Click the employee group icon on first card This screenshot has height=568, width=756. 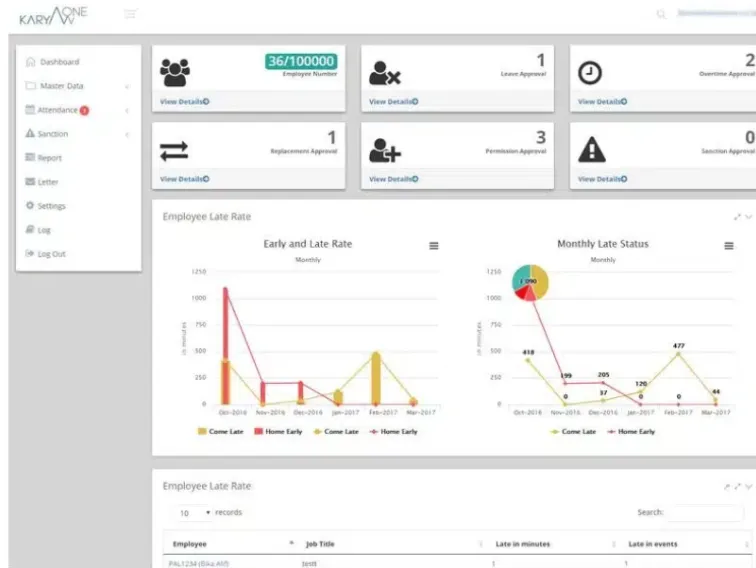point(175,72)
